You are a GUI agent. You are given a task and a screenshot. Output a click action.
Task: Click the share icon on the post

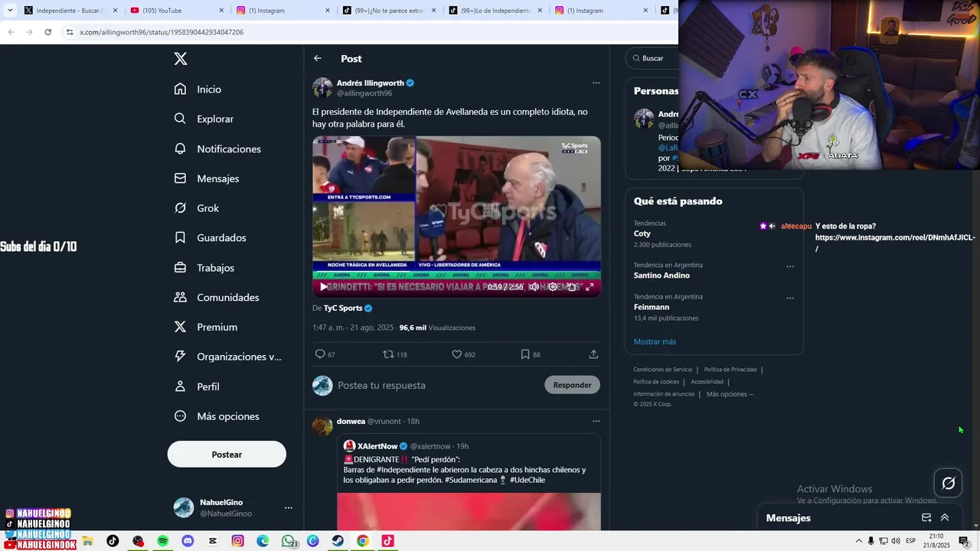coord(593,354)
